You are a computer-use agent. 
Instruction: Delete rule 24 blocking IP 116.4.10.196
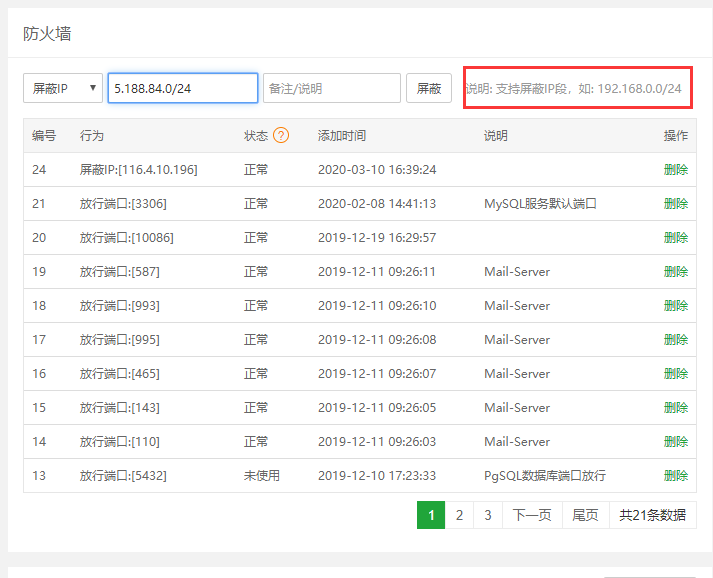[x=675, y=170]
